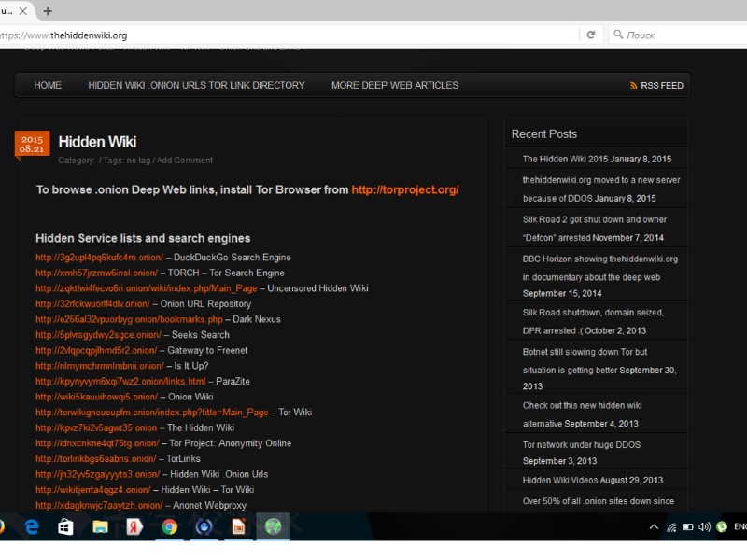Open Over 50% of all .onion sites post

click(x=599, y=501)
